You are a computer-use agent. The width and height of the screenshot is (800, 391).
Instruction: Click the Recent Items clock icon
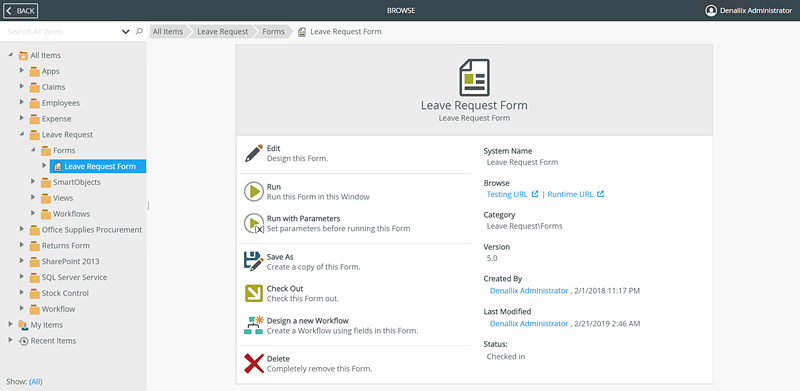click(23, 341)
